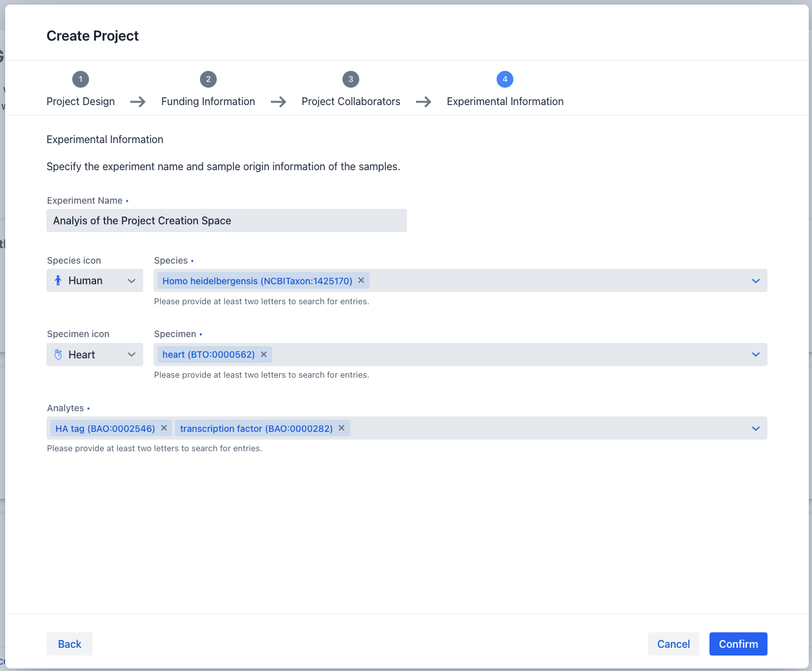
Task: Switch to Project Collaborators step
Action: point(351,101)
